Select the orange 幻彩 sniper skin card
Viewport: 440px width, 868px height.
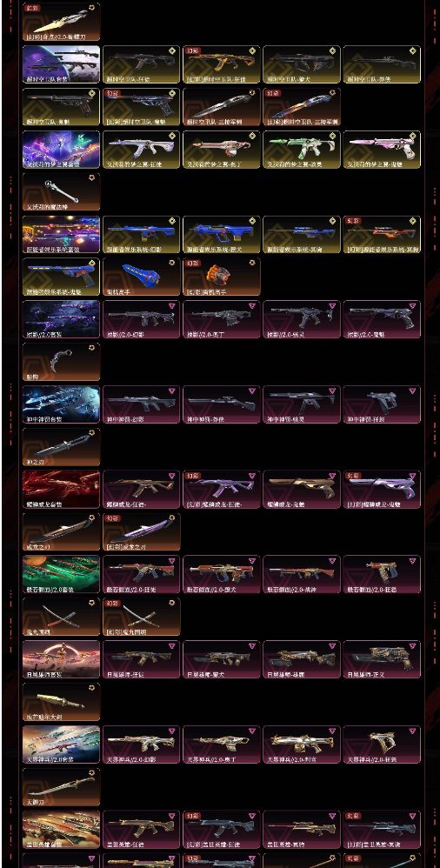point(382,235)
